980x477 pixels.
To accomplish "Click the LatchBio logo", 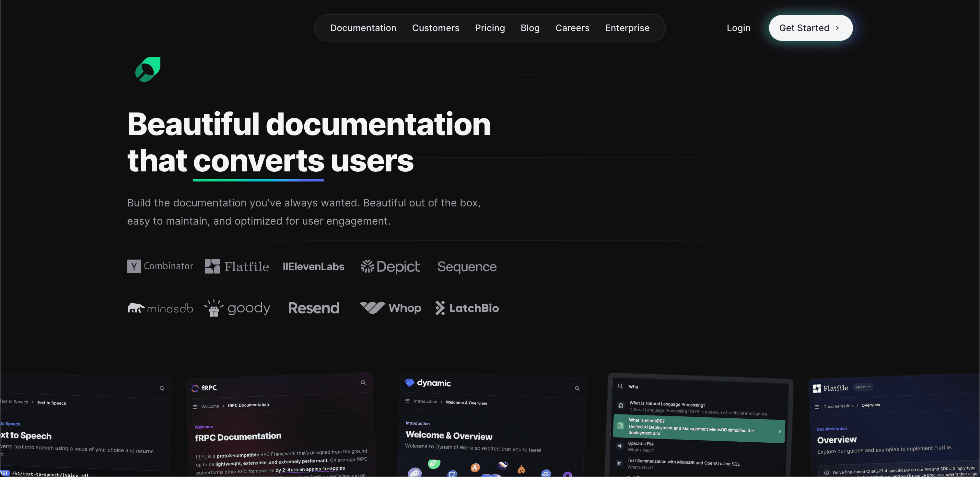I will point(467,308).
